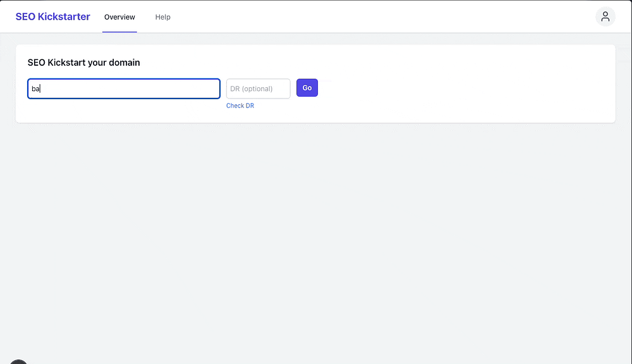The image size is (632, 364).
Task: Follow the Check DR link
Action: tap(240, 106)
